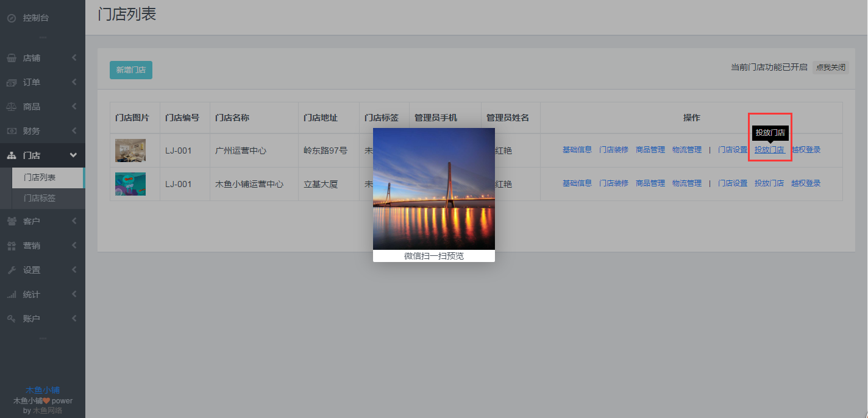Select the 门店列表 submenu item
868x418 pixels.
coord(48,178)
